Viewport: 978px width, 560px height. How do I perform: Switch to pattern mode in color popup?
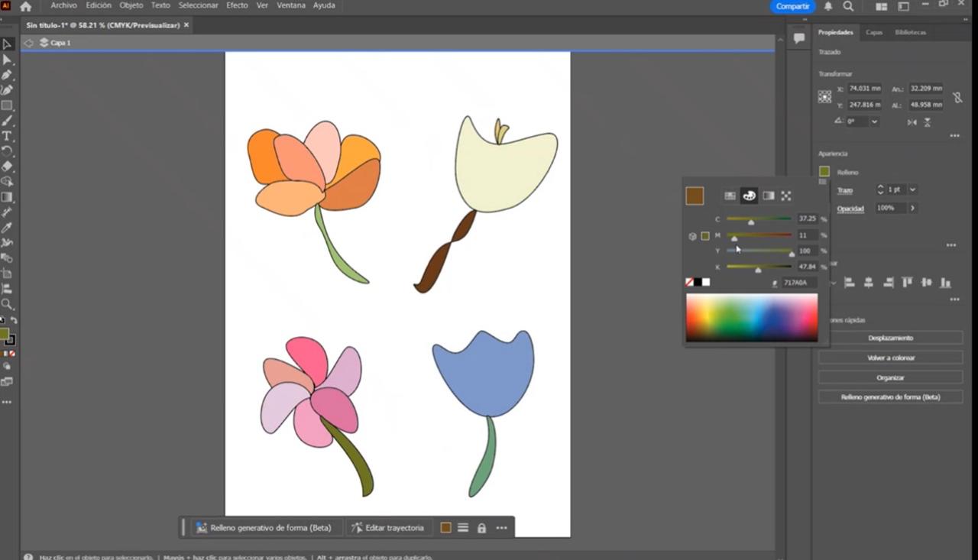point(786,196)
